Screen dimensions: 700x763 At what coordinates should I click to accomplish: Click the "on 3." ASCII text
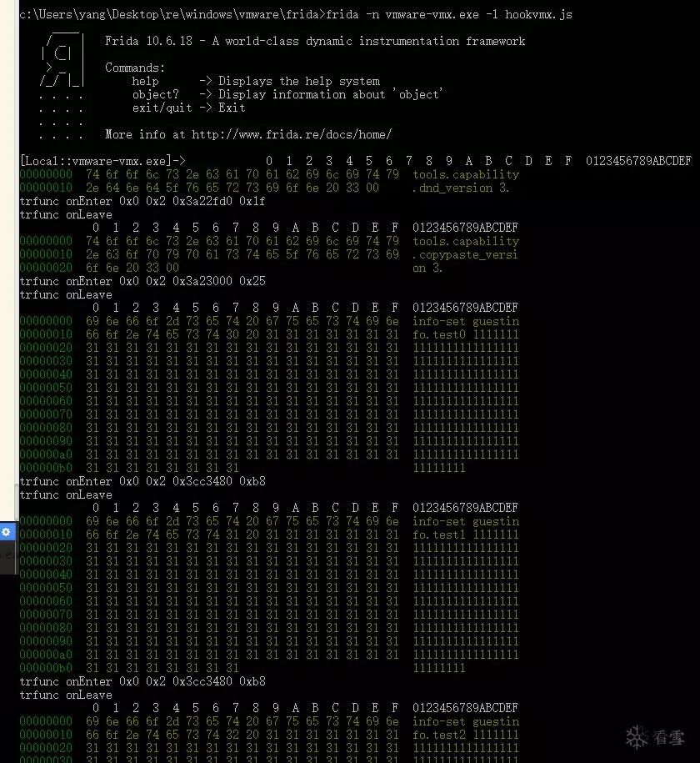point(427,268)
